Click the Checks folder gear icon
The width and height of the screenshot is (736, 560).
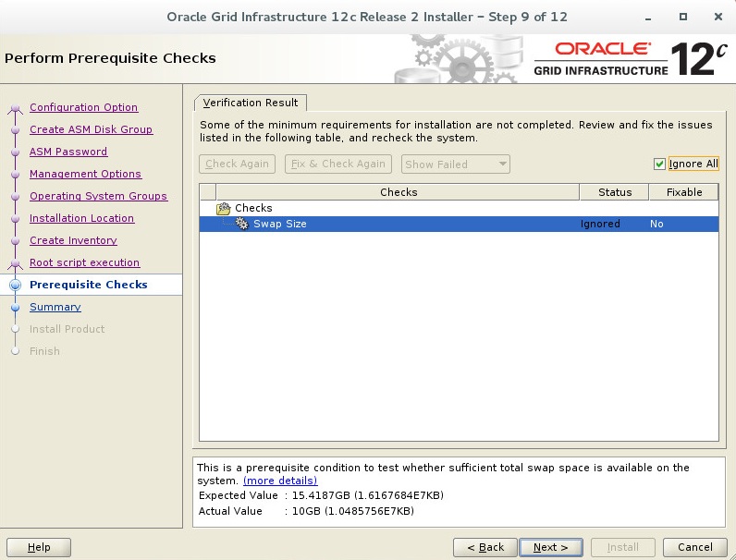click(224, 208)
